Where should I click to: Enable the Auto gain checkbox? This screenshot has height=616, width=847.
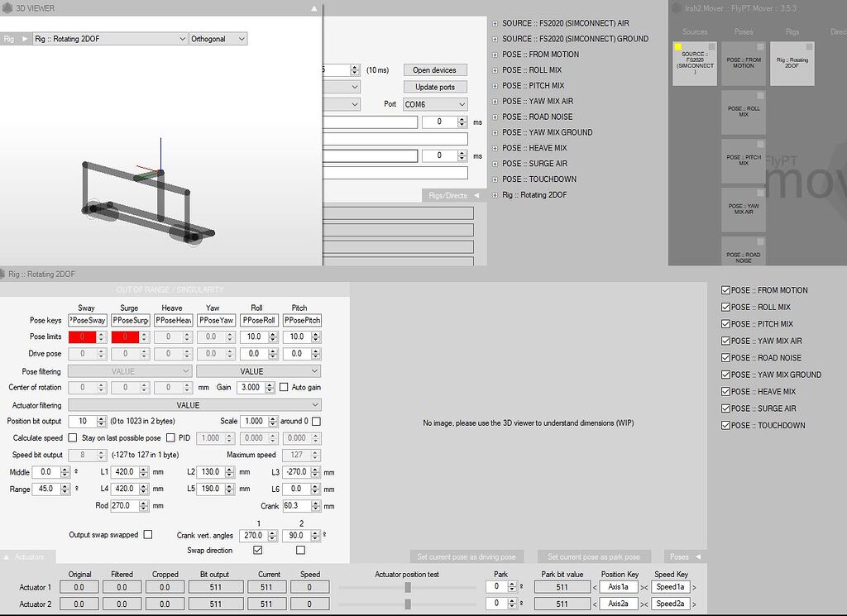285,387
